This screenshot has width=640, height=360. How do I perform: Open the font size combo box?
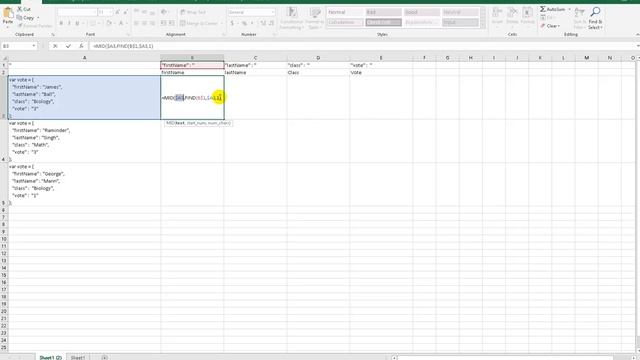pyautogui.click(x=105, y=12)
